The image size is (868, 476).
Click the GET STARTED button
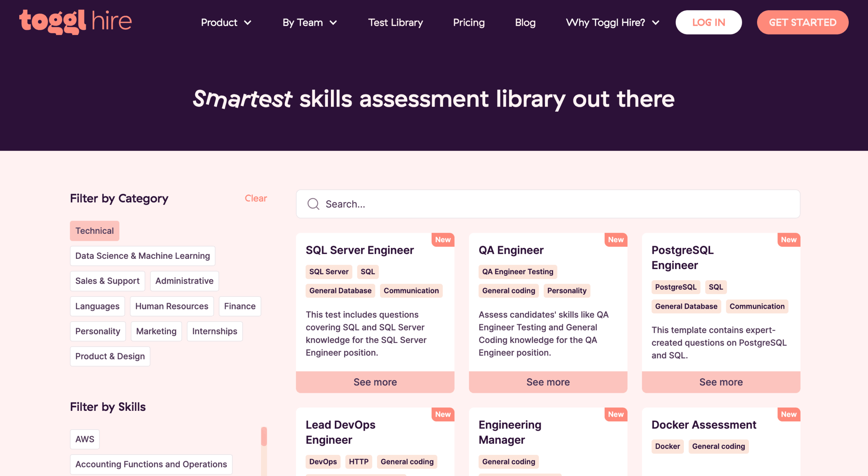coord(802,22)
